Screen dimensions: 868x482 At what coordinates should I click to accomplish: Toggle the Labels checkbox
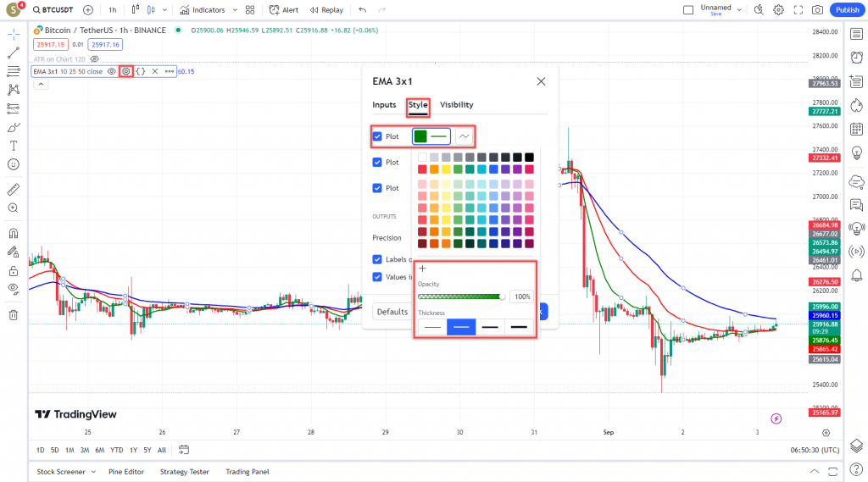coord(377,259)
